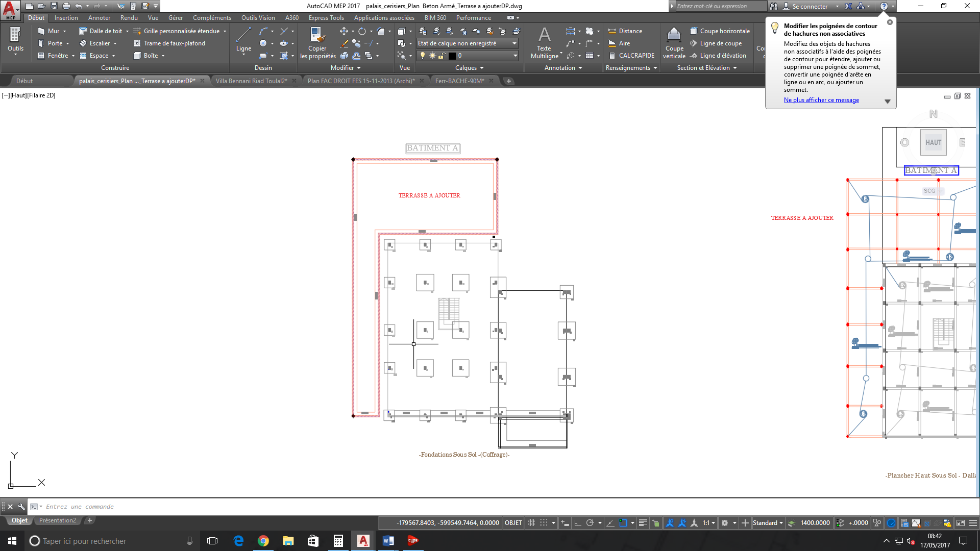Image resolution: width=980 pixels, height=551 pixels.
Task: Click Trame de faux-plafond tool
Action: tap(169, 43)
